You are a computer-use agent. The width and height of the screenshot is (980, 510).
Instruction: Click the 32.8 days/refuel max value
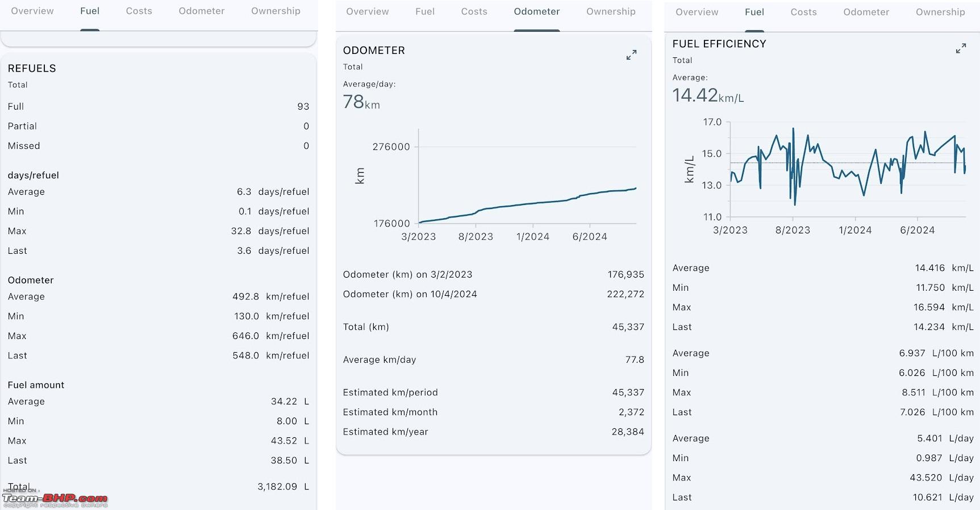tap(270, 231)
